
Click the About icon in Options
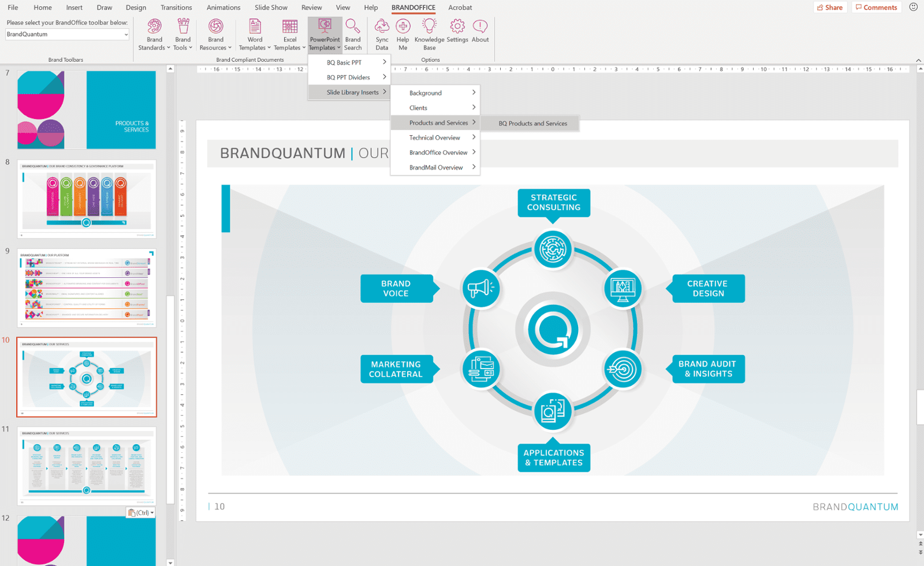[480, 27]
